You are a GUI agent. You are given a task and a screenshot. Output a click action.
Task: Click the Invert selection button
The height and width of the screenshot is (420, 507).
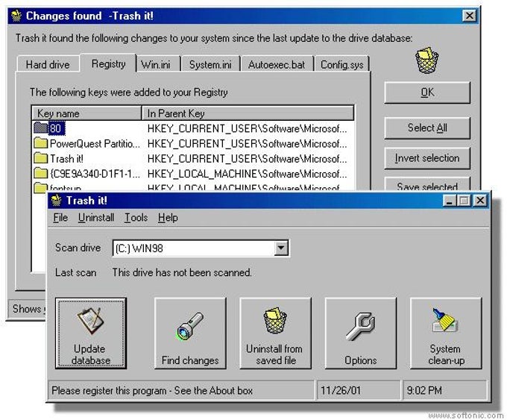[427, 158]
